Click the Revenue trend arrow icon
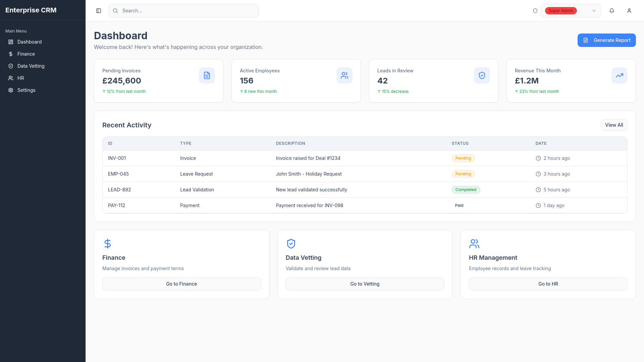The width and height of the screenshot is (644, 362). [620, 75]
